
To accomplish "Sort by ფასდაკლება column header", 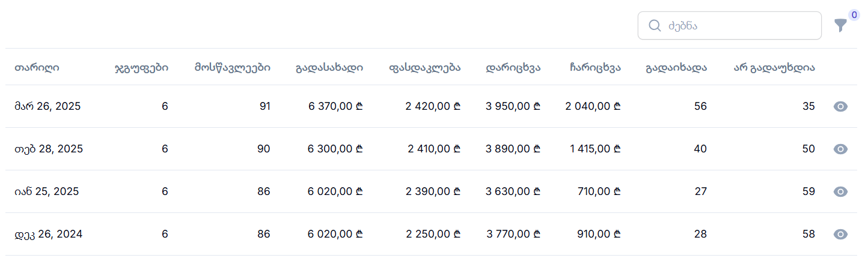I will (425, 67).
